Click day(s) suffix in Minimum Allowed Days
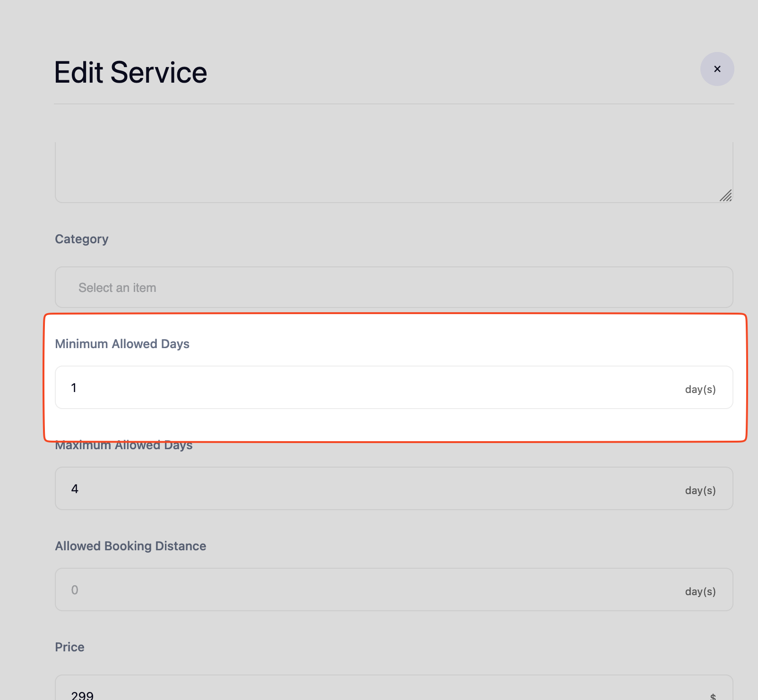Screen dimensions: 758x700 [700, 389]
